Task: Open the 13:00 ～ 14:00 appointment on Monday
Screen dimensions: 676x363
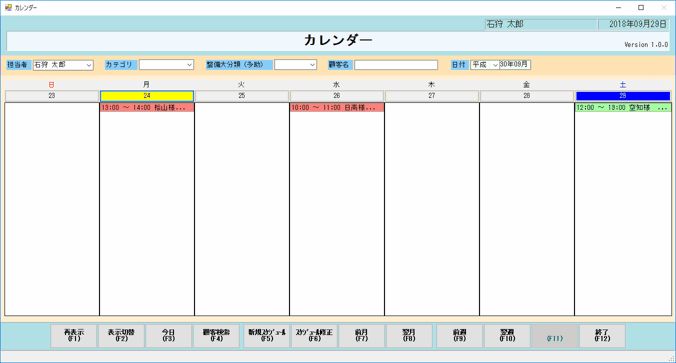Action: click(147, 107)
